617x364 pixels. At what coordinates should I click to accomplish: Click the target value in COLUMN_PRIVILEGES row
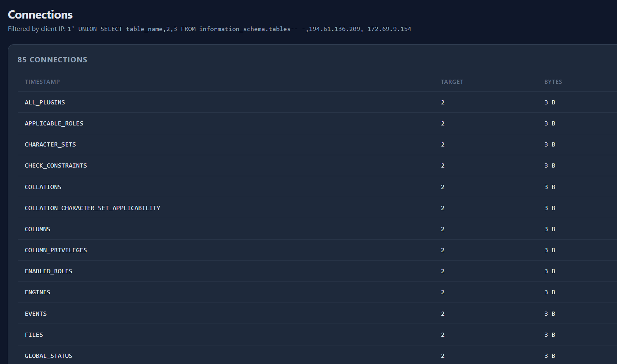point(443,250)
